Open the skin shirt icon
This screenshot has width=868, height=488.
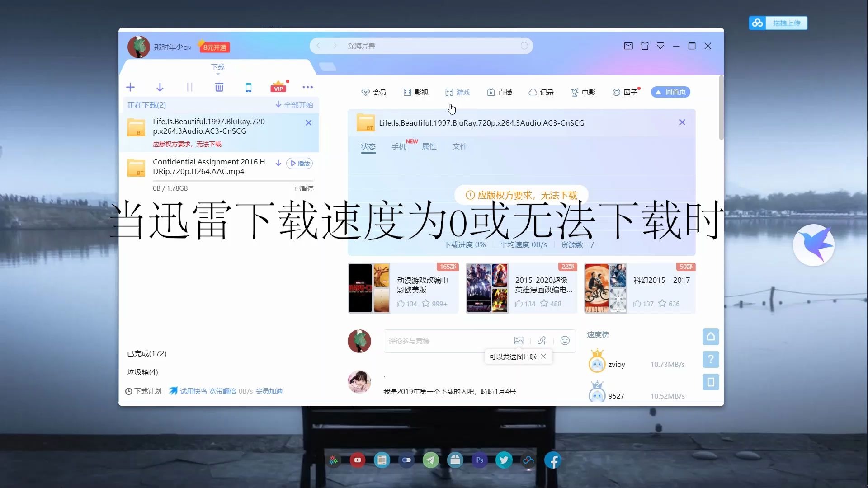pos(645,46)
